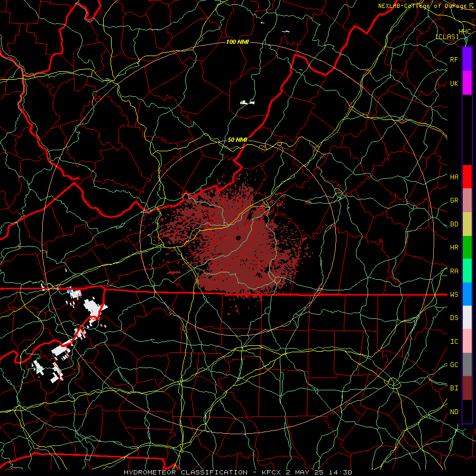The height and width of the screenshot is (476, 476).
Task: Click the BI legend label
Action: (454, 388)
